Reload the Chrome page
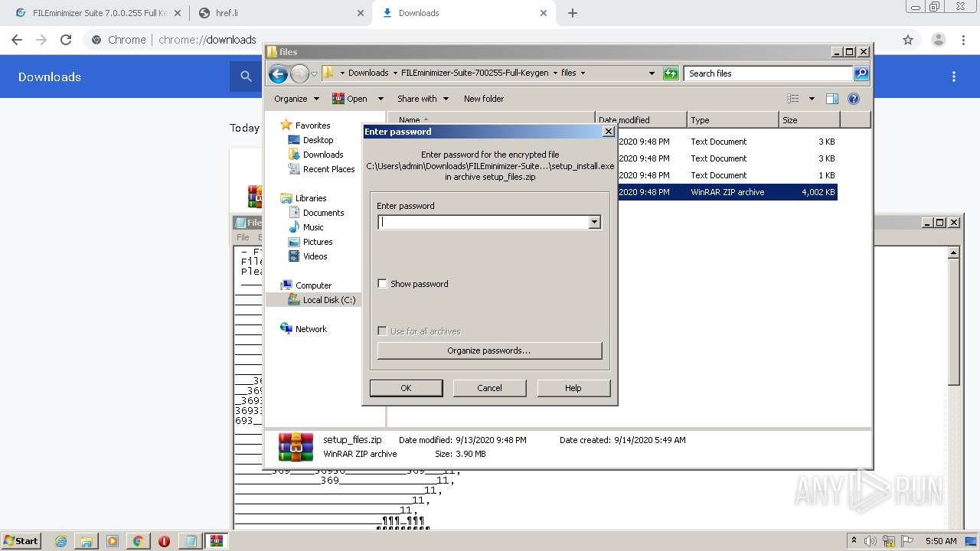The width and height of the screenshot is (980, 551). 66,40
